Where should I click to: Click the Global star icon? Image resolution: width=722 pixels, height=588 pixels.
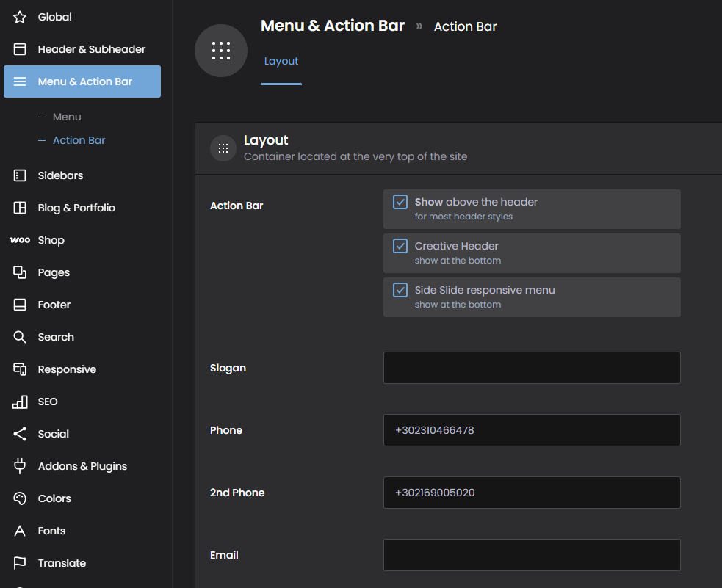(x=20, y=17)
